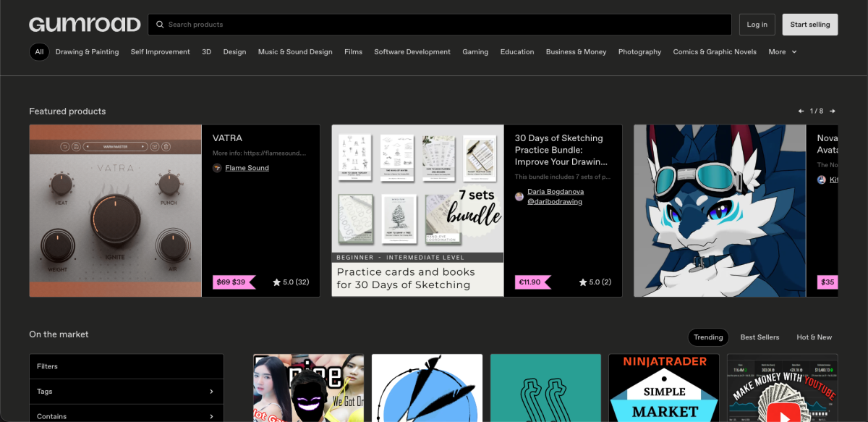Switch to Trending tab
This screenshot has width=868, height=422.
click(708, 337)
